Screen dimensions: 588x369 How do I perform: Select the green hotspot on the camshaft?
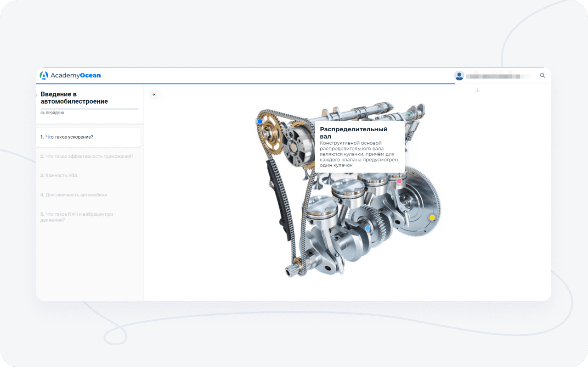(408, 115)
